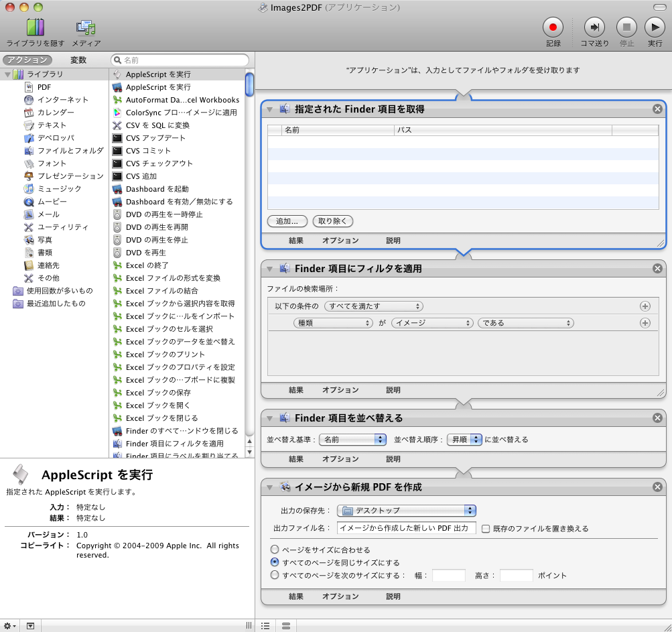
Task: Click the 停止 stop button
Action: (626, 27)
